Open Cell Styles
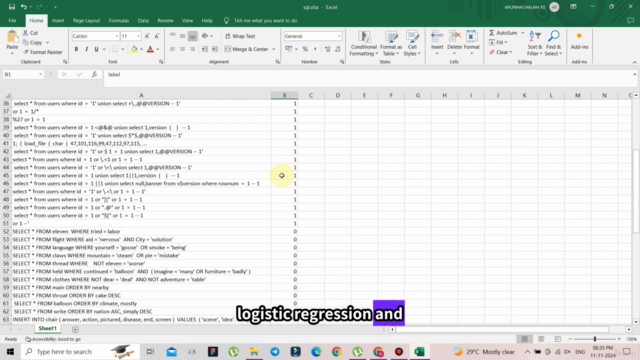Screen dimensions: 640x360 pyautogui.click(x=412, y=44)
